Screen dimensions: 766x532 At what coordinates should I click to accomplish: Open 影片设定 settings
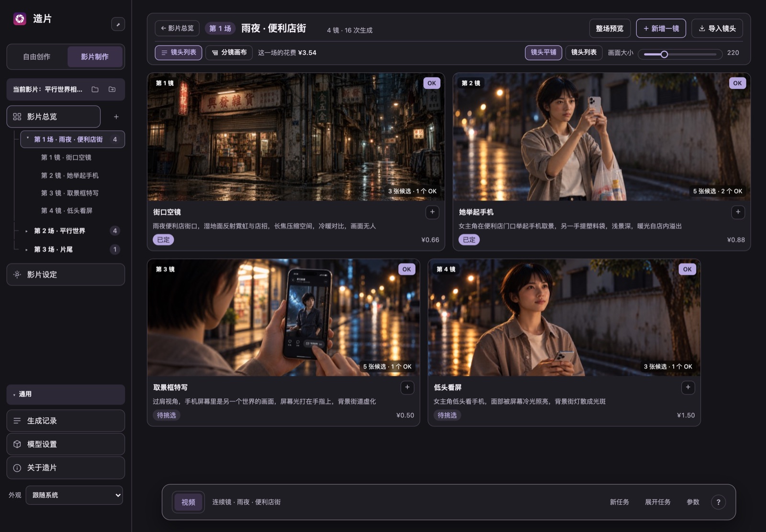click(66, 274)
